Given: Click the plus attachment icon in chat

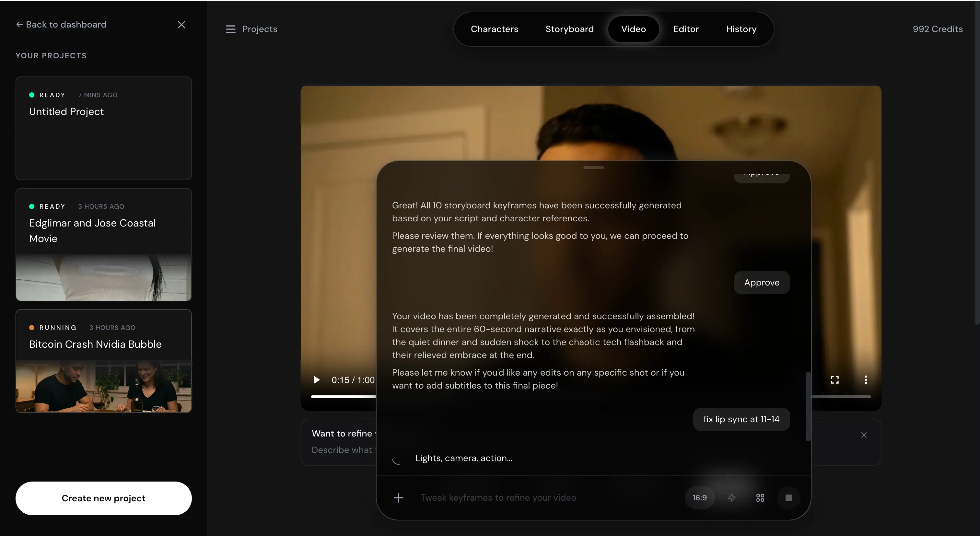Looking at the screenshot, I should 398,497.
